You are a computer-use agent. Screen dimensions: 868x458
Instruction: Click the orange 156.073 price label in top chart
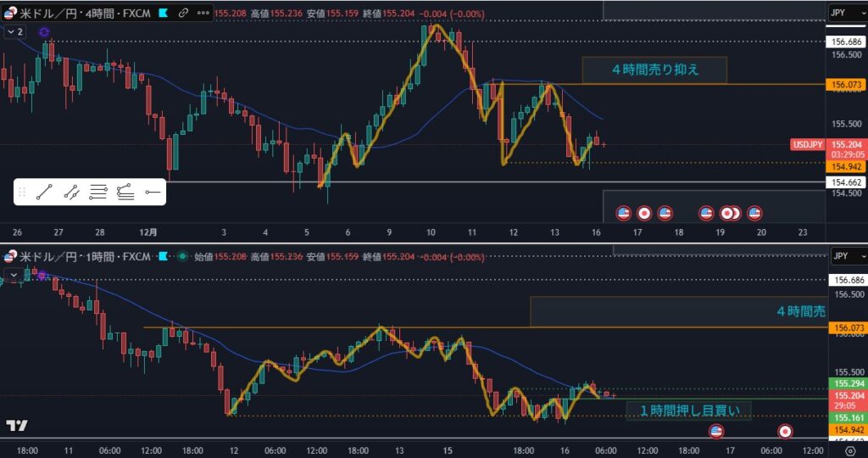[x=846, y=85]
